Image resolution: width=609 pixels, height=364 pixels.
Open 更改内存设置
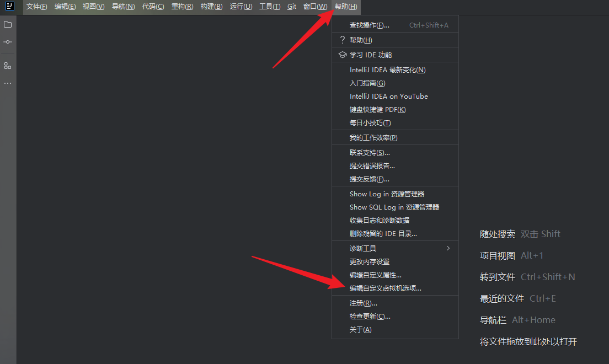[395, 262]
